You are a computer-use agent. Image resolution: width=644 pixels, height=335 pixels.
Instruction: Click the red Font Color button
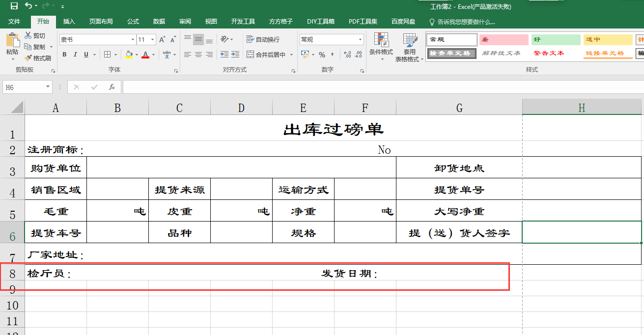pyautogui.click(x=145, y=55)
